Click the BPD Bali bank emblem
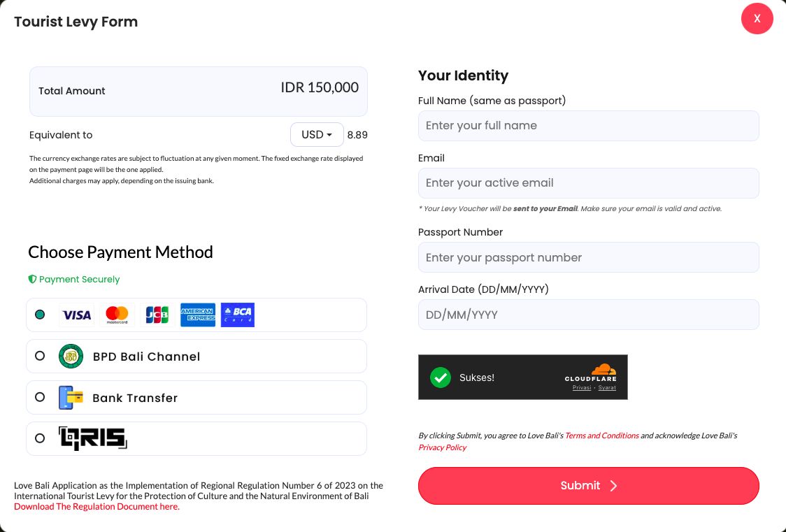 (x=71, y=356)
